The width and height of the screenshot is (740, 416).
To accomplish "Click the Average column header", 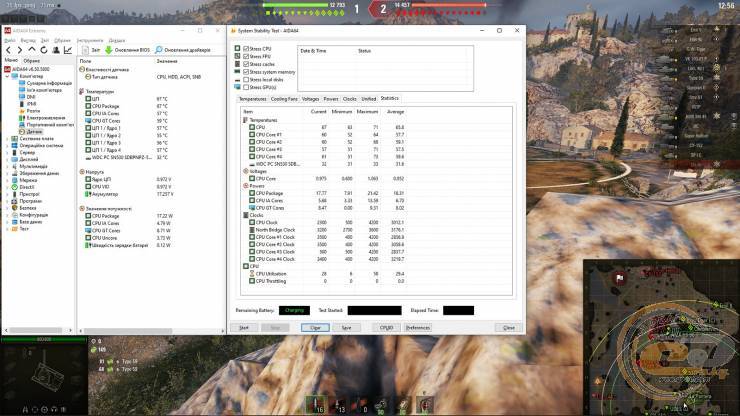I will click(x=395, y=112).
